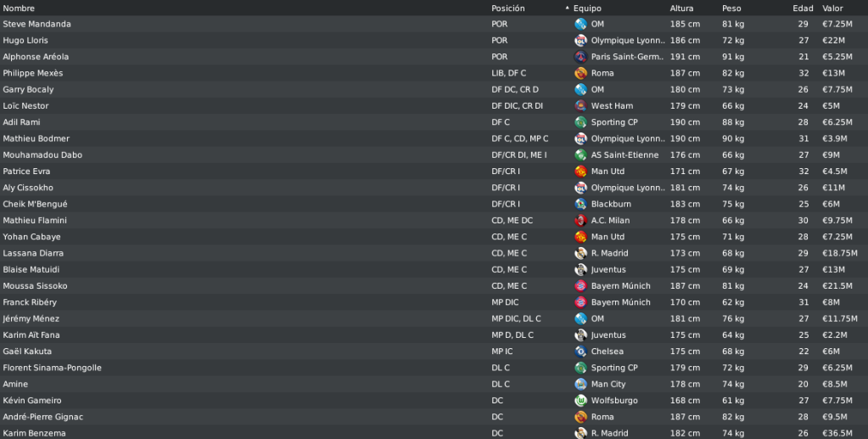Click the Nombre column header

point(19,8)
